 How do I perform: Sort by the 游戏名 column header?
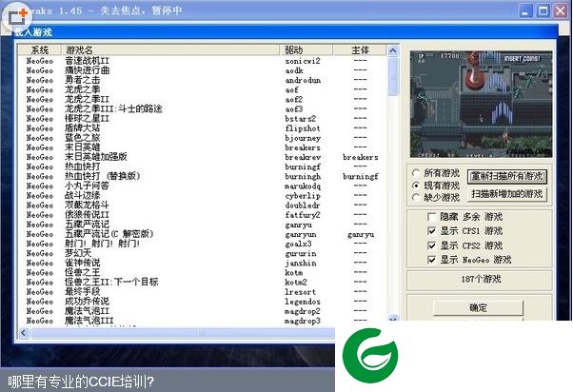pyautogui.click(x=170, y=50)
